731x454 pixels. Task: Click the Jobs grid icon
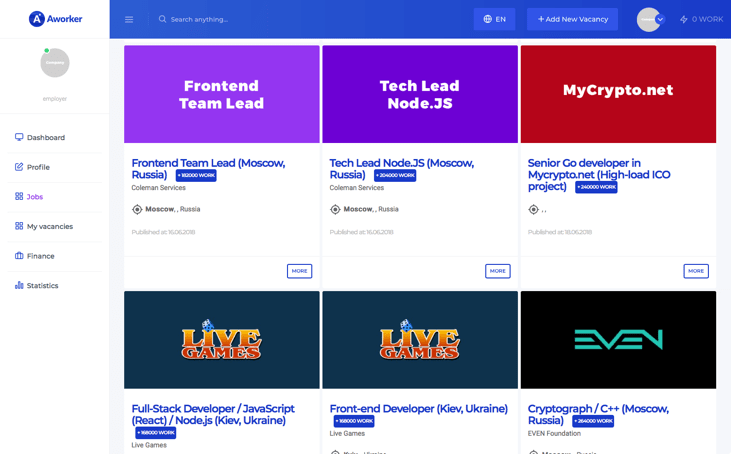coord(19,196)
